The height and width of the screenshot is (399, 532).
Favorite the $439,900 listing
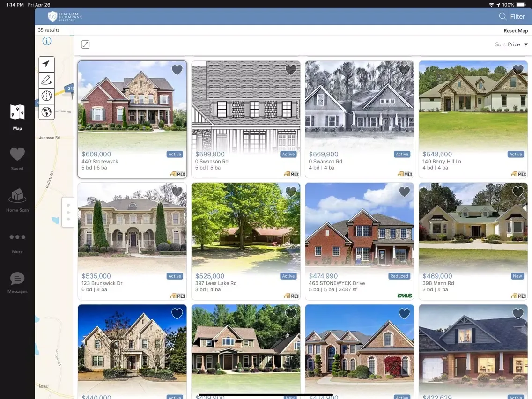pyautogui.click(x=291, y=313)
